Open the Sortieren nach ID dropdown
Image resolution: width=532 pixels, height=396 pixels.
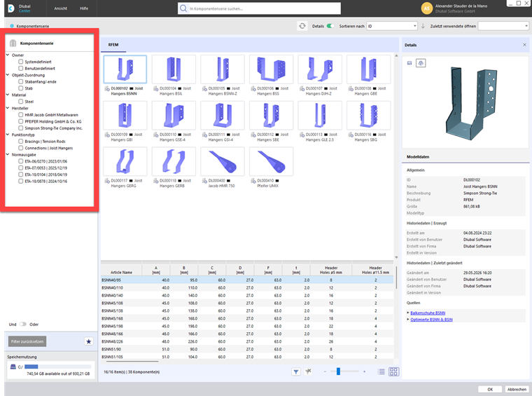392,26
